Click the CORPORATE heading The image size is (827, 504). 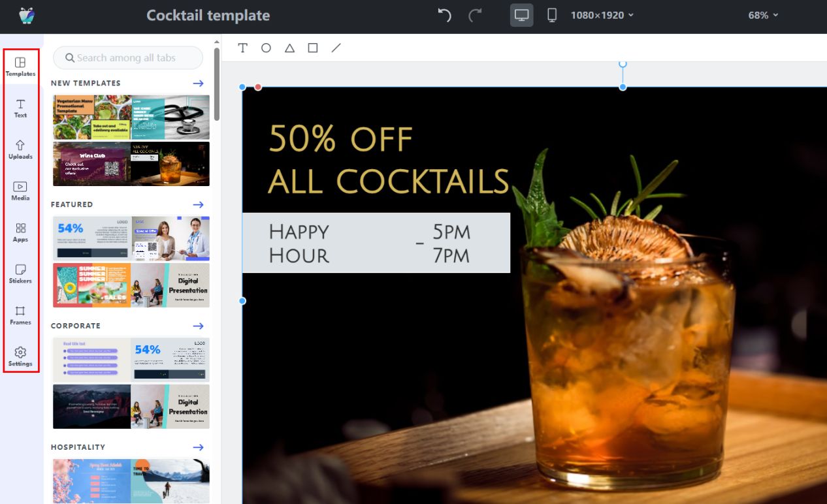[76, 326]
